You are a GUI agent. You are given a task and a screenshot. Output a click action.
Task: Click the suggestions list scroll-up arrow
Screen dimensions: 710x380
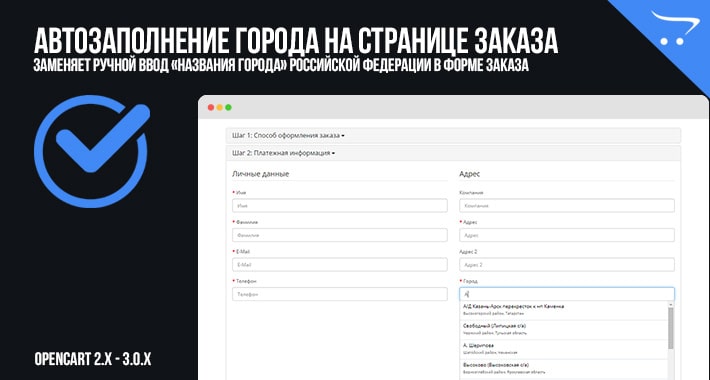tap(671, 305)
